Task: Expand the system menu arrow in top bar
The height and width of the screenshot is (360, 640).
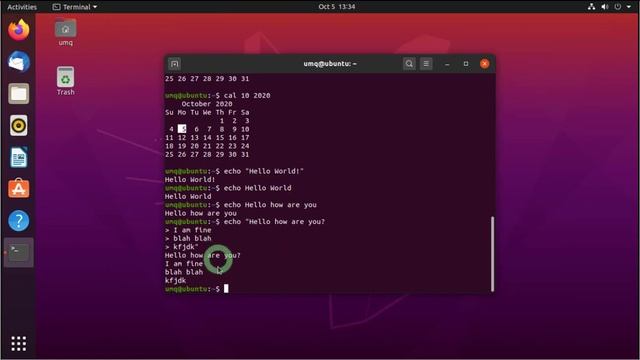Action: point(629,7)
